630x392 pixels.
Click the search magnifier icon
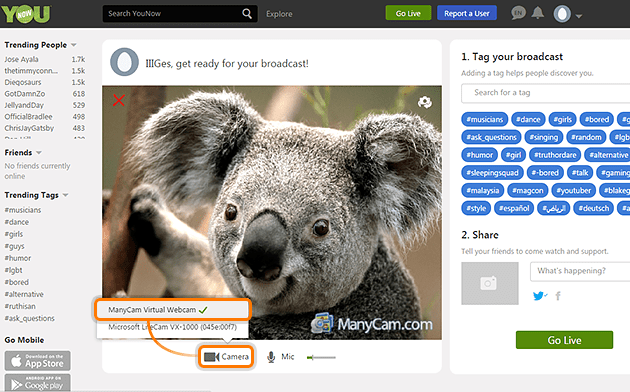pyautogui.click(x=247, y=14)
